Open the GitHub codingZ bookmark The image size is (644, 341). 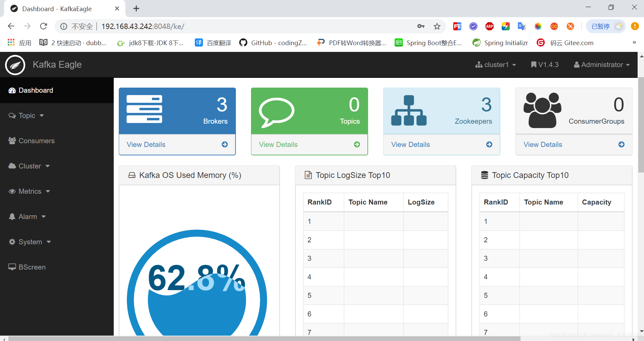pos(273,43)
